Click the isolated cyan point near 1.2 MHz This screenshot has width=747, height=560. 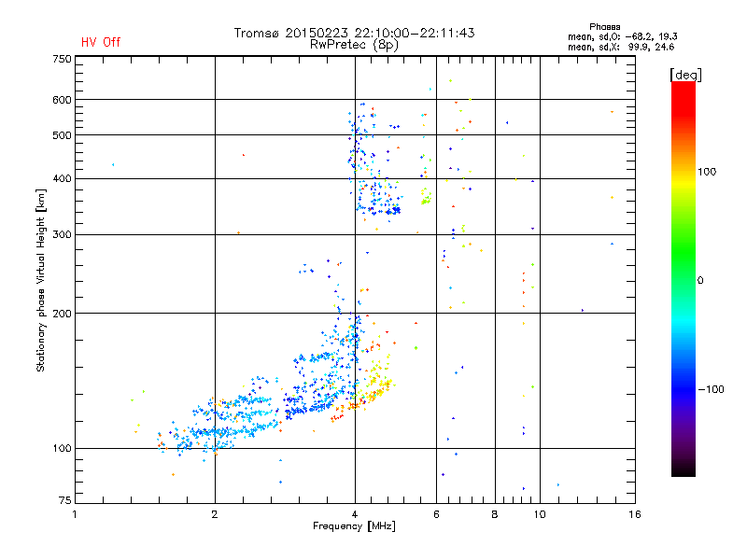(113, 164)
